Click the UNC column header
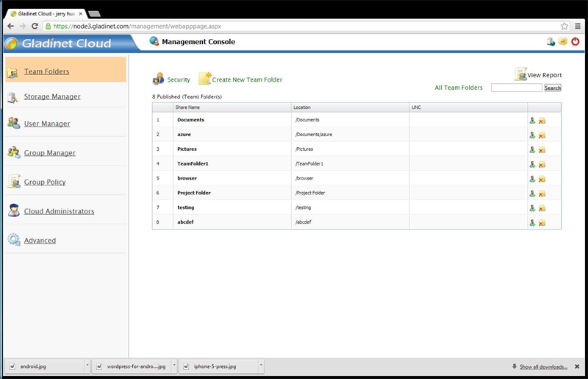Image resolution: width=588 pixels, height=379 pixels. (468, 107)
